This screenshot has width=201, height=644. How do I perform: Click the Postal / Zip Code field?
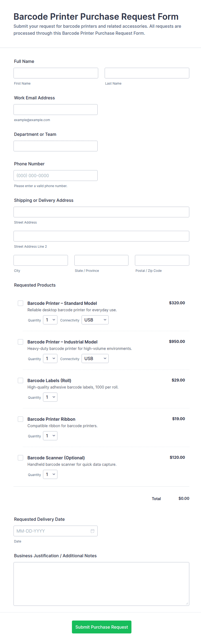pyautogui.click(x=162, y=260)
